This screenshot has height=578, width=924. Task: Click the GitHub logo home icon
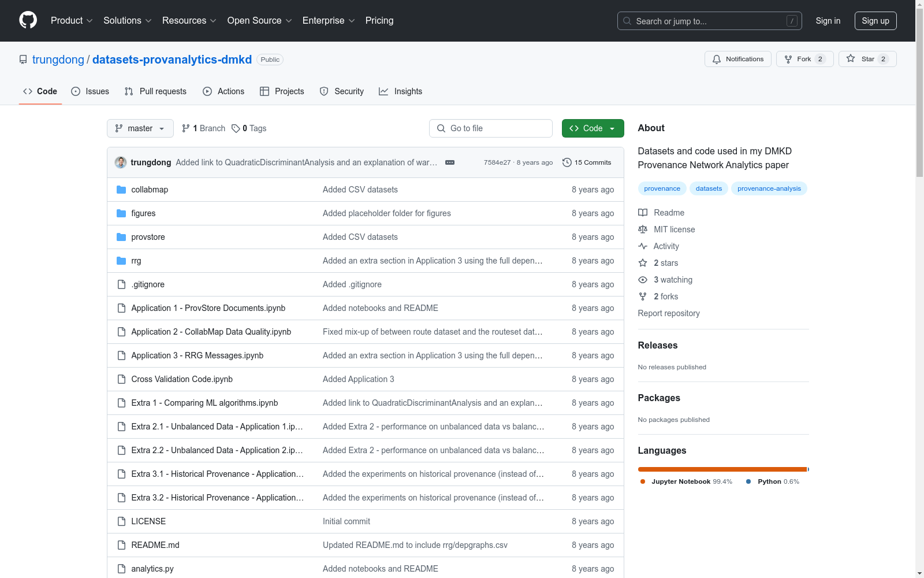pyautogui.click(x=28, y=20)
